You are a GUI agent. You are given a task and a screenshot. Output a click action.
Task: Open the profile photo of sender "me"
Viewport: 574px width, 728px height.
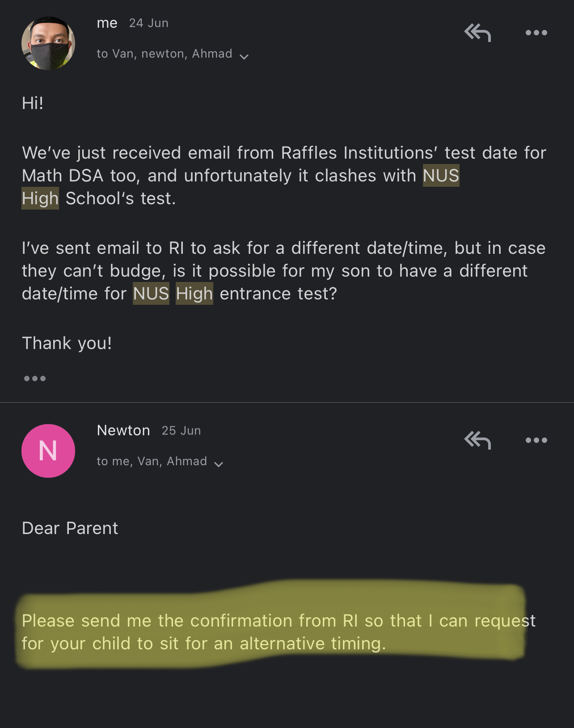pos(48,43)
